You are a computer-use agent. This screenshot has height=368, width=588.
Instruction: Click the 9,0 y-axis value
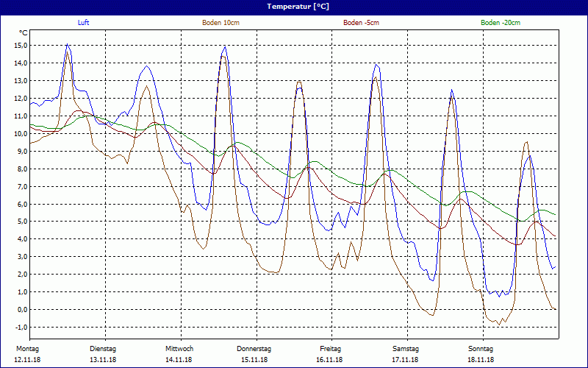point(22,152)
